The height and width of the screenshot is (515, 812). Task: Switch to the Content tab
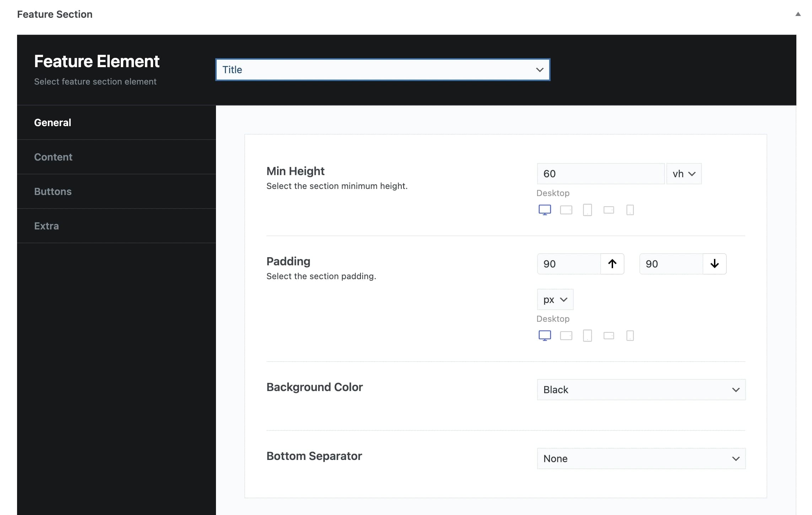[117, 157]
